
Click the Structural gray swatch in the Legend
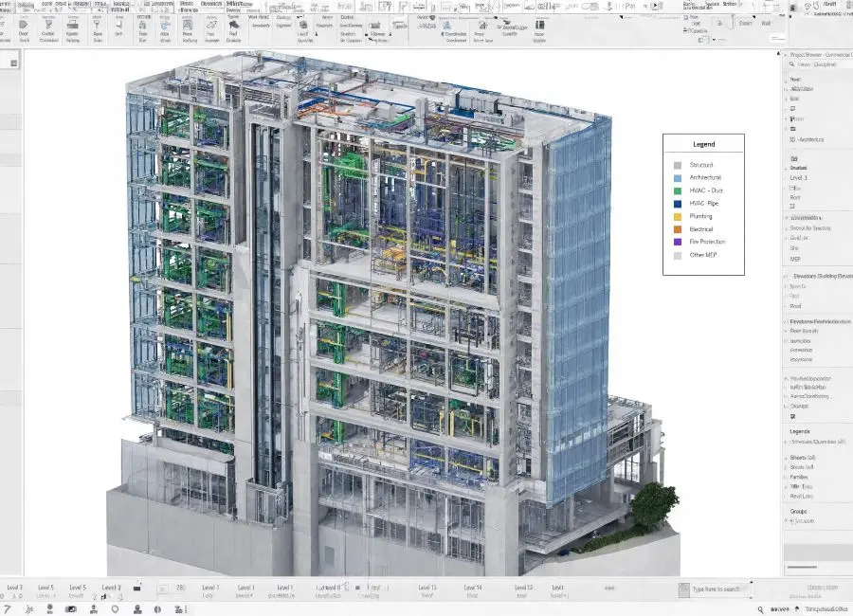[x=678, y=165]
